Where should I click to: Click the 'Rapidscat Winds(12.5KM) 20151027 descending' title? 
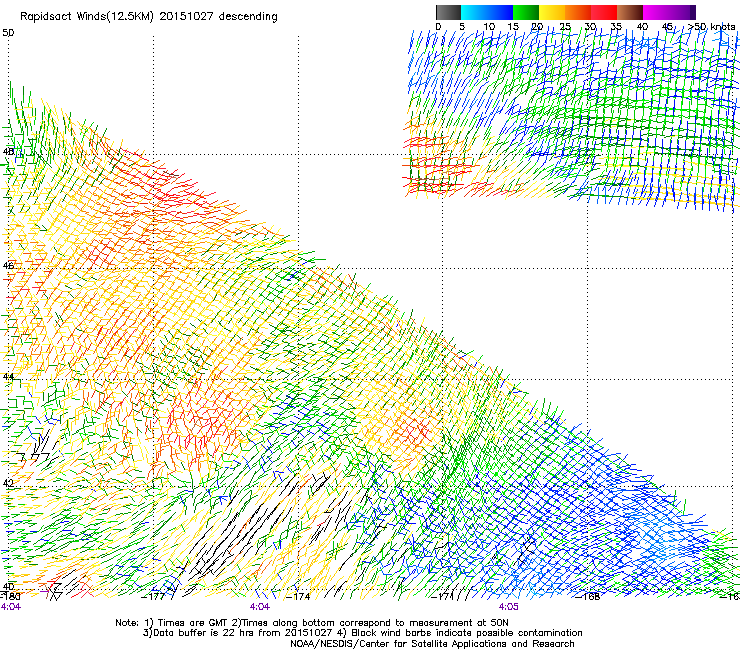[x=149, y=17]
